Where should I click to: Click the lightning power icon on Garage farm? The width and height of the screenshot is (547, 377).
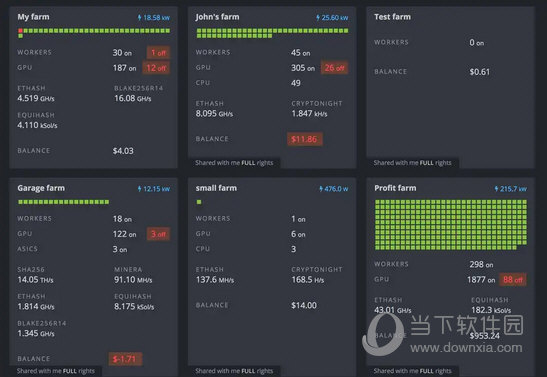(x=140, y=189)
